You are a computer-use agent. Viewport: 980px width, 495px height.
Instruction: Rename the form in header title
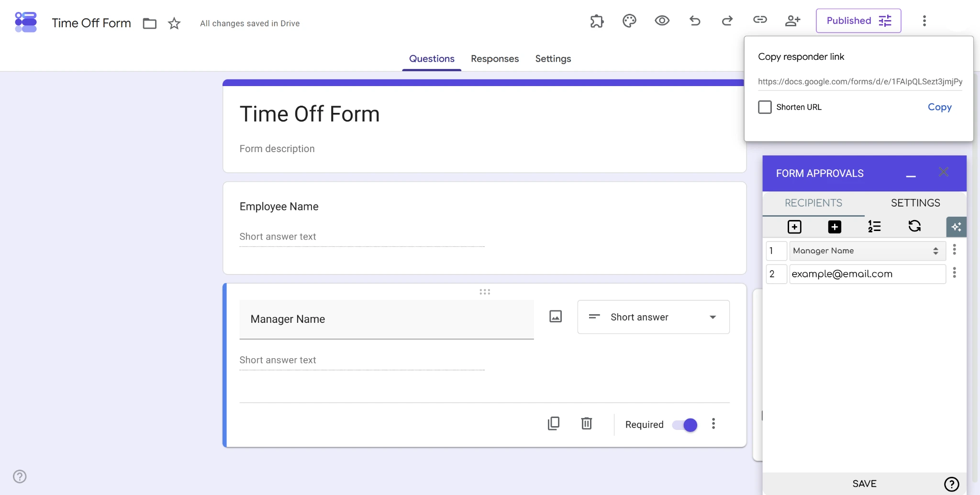point(91,23)
